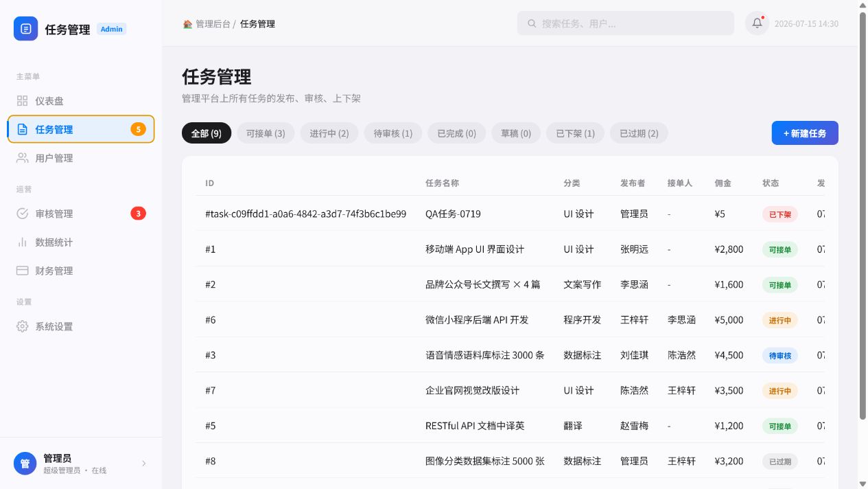Open 审核管理 in the sidebar
The image size is (868, 489).
coord(81,214)
